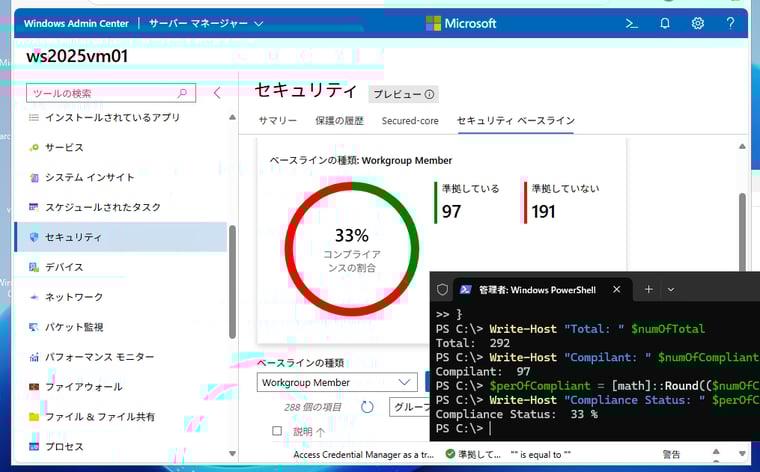760x472 pixels.
Task: Click the パケット監視 icon
Action: 33,327
